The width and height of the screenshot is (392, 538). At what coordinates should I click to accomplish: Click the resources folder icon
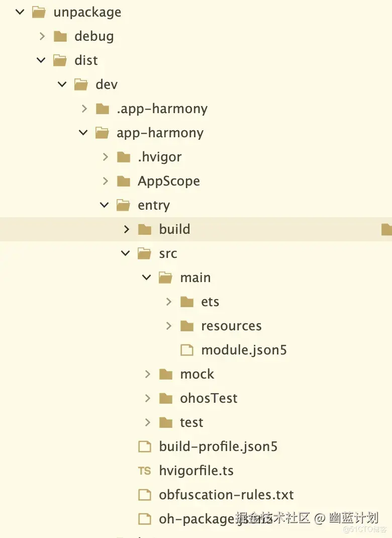click(x=187, y=326)
